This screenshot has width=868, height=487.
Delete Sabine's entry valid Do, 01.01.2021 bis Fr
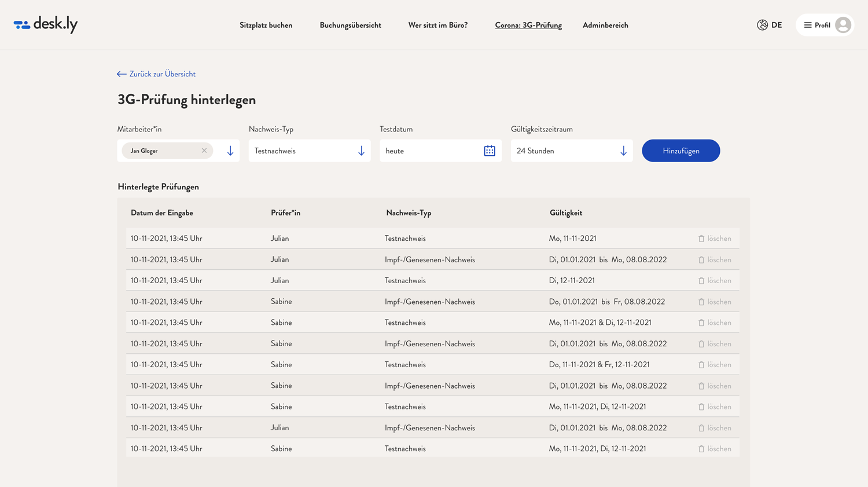(715, 302)
